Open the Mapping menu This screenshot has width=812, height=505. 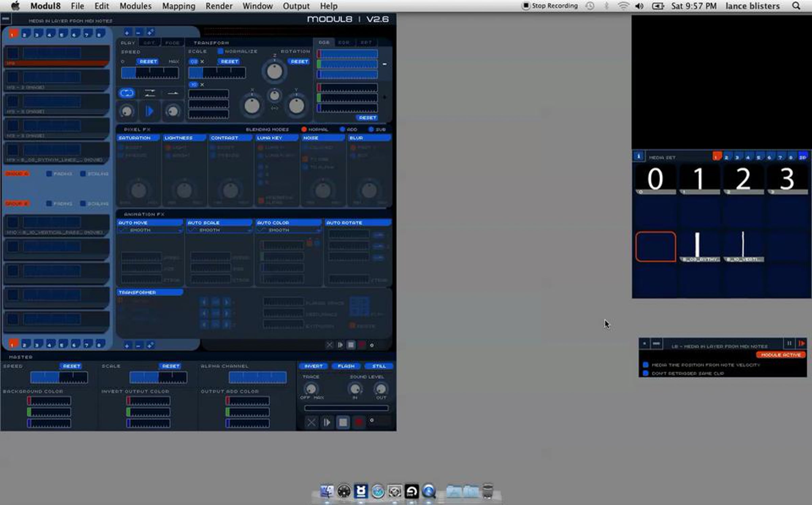coord(179,6)
